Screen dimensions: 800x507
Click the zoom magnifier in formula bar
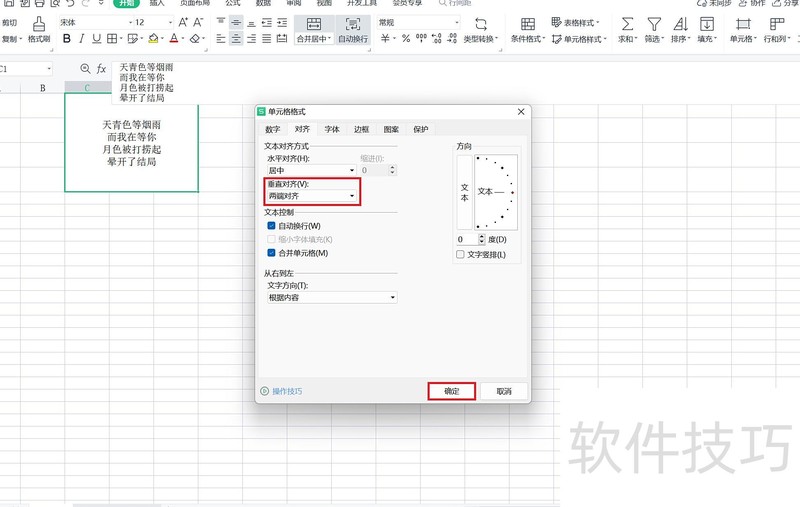pos(85,69)
